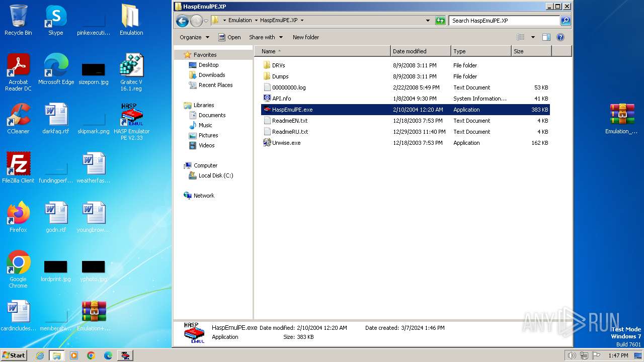Launch Skype from the desktop
The width and height of the screenshot is (644, 362).
[56, 20]
